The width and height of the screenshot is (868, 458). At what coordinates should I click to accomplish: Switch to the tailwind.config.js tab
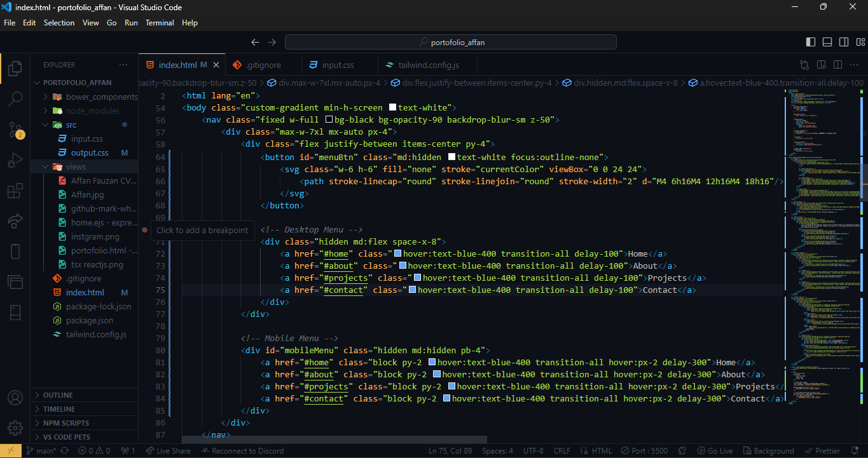428,65
